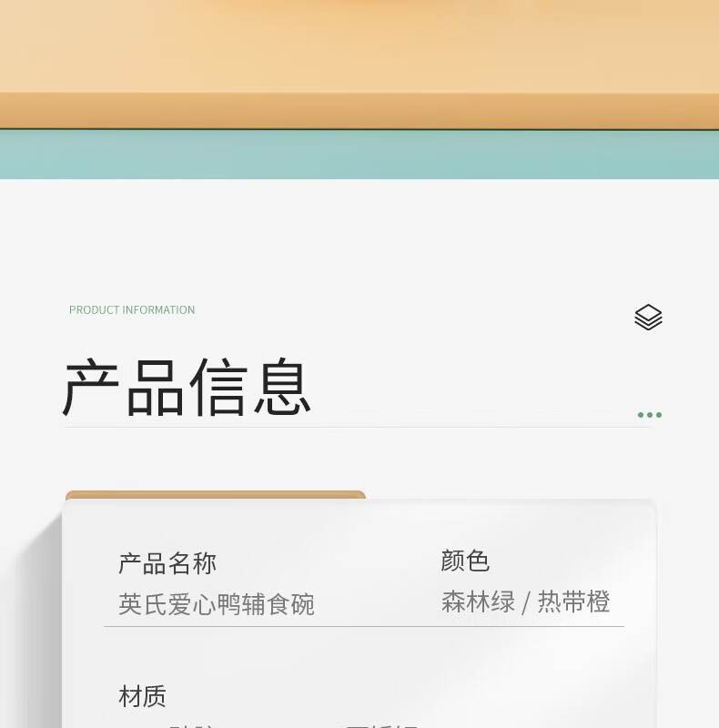Click the 息 character in large heading
Image resolution: width=719 pixels, height=728 pixels.
coord(282,386)
